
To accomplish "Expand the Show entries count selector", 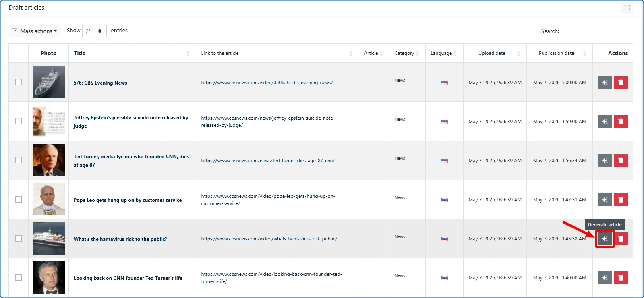I will pyautogui.click(x=94, y=31).
